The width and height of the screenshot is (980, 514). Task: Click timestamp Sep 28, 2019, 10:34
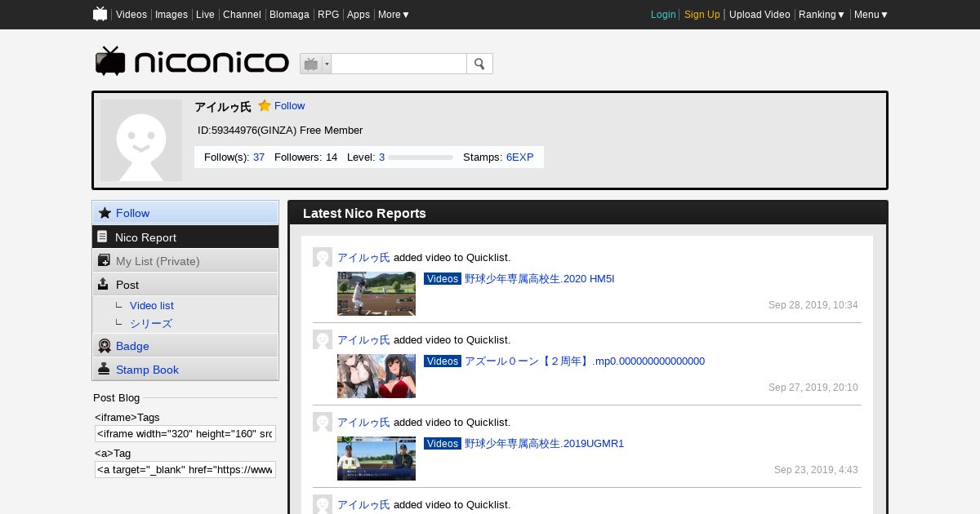(x=813, y=305)
